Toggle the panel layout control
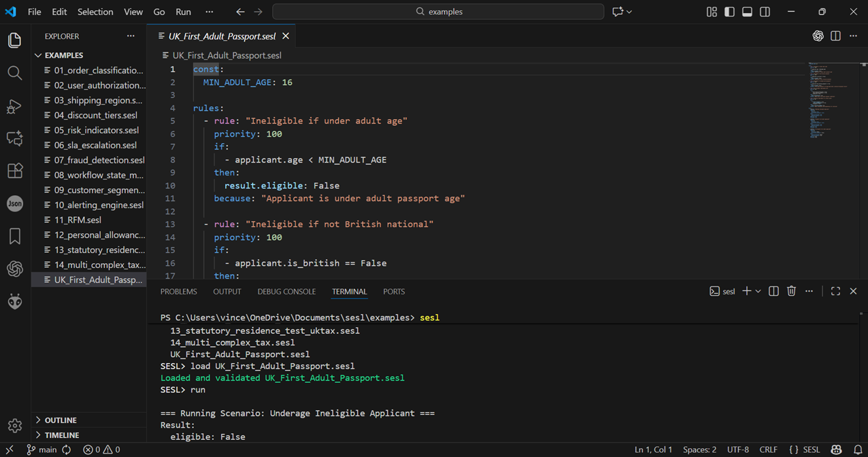 (746, 12)
